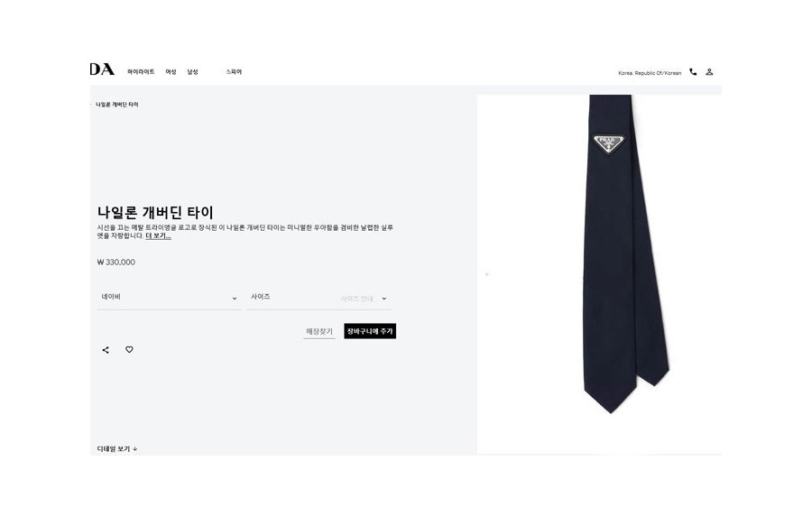Click the 나일론 개버딘 타이 breadcrumb

pos(117,105)
